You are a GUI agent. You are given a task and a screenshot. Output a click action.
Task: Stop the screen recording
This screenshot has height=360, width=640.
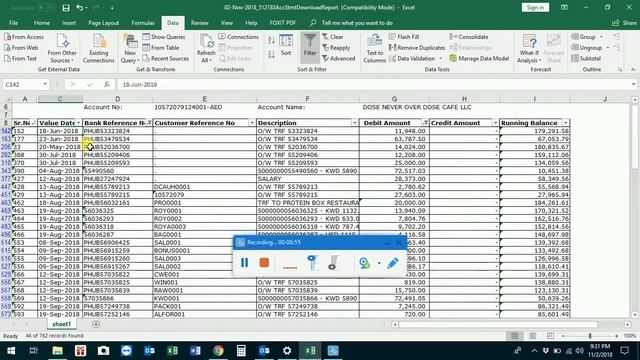(264, 262)
